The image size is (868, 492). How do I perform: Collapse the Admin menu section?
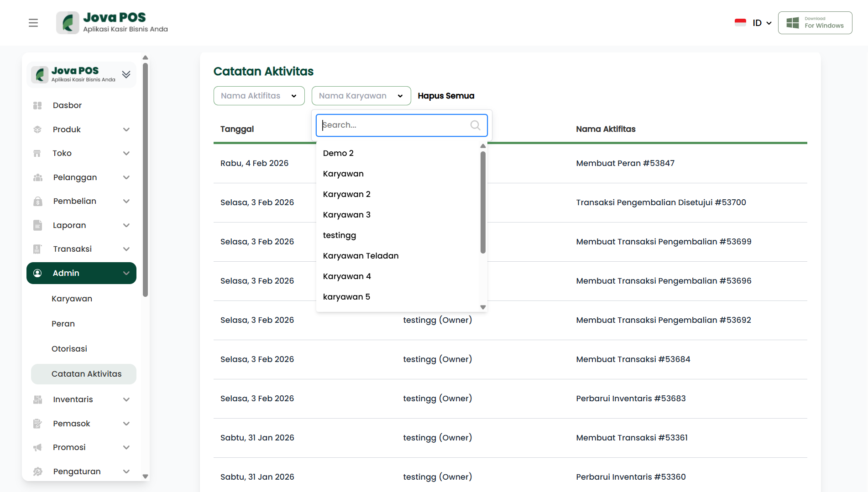126,273
